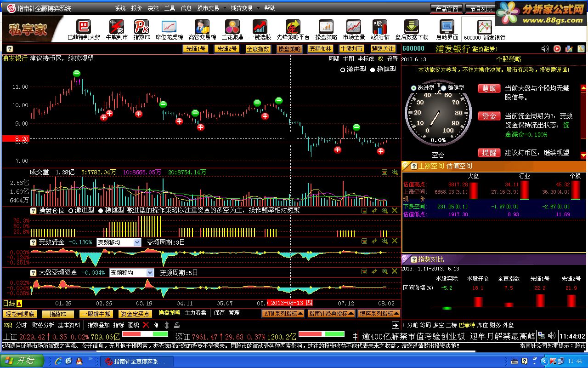The height and width of the screenshot is (368, 588).
Task: Expand the 博弈系列指标 menu
Action: point(379,313)
